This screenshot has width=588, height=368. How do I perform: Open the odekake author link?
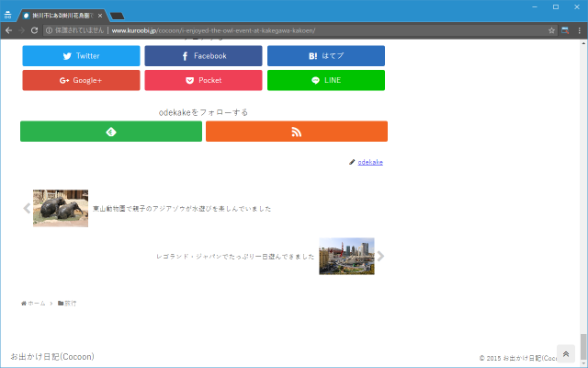(369, 162)
